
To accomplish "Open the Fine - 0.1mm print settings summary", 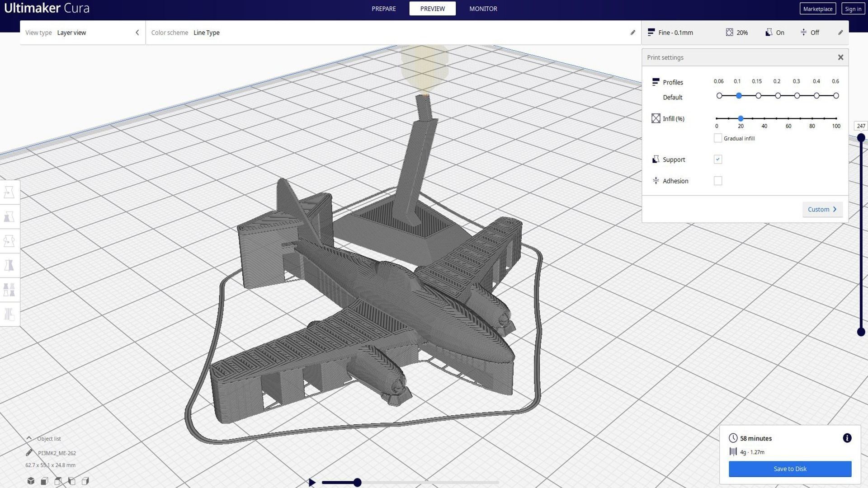I will (x=745, y=33).
